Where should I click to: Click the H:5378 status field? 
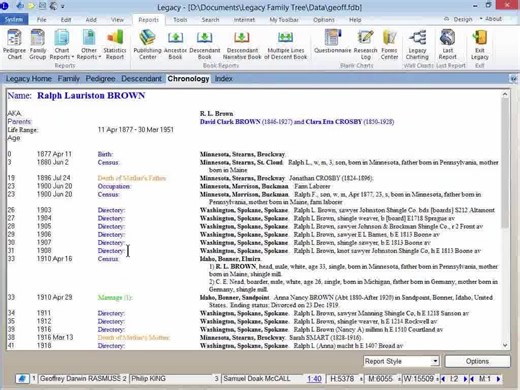[x=342, y=379]
